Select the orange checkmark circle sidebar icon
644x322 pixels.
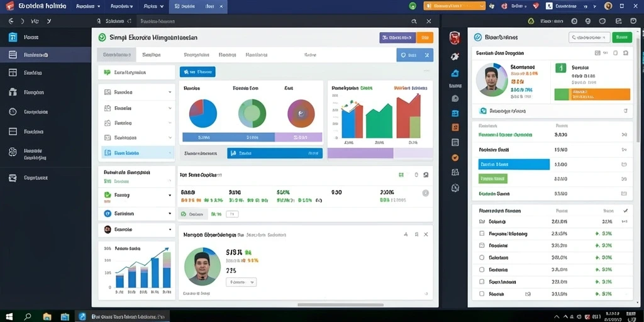click(455, 157)
